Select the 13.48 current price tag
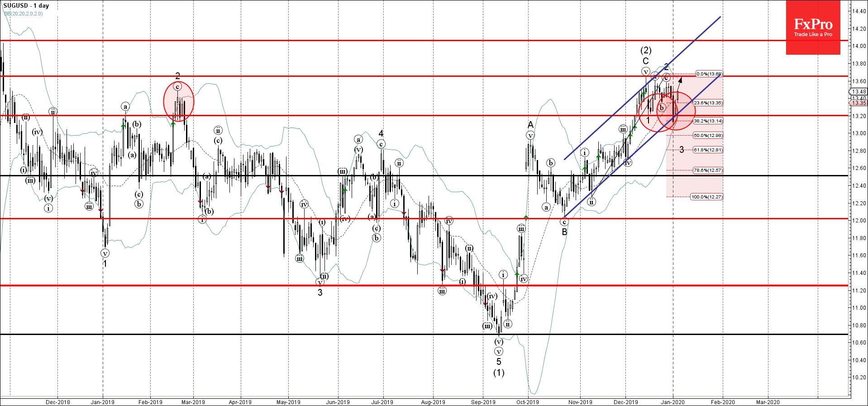This screenshot has height=406, width=868. 858,91
